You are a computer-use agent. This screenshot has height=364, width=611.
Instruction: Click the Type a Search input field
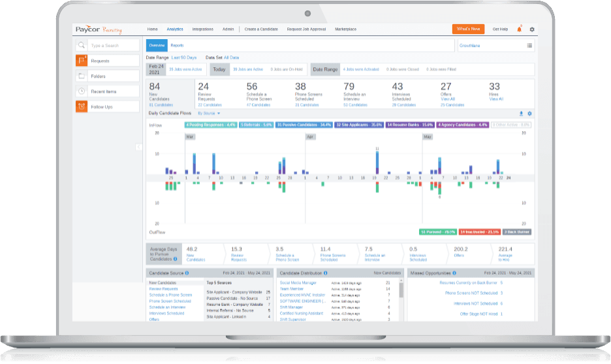pyautogui.click(x=114, y=46)
